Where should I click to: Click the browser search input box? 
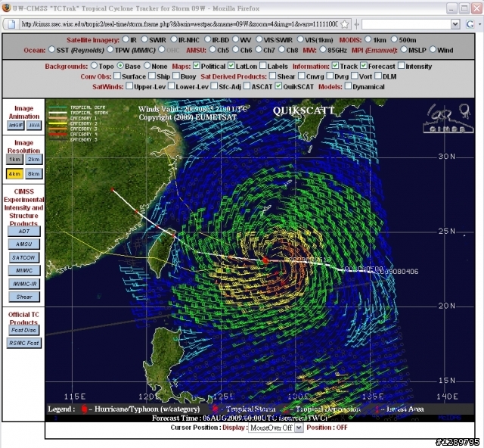[406, 24]
